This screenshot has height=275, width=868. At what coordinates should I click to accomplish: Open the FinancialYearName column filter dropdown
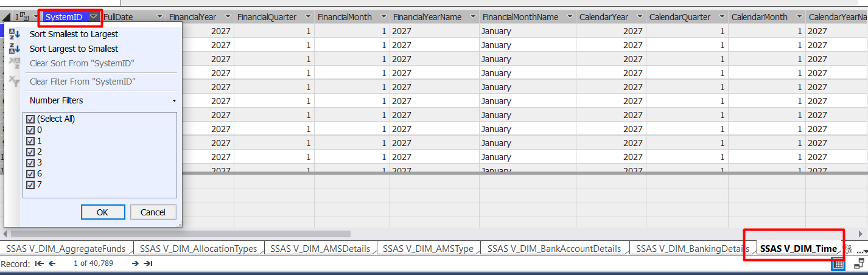coord(472,17)
